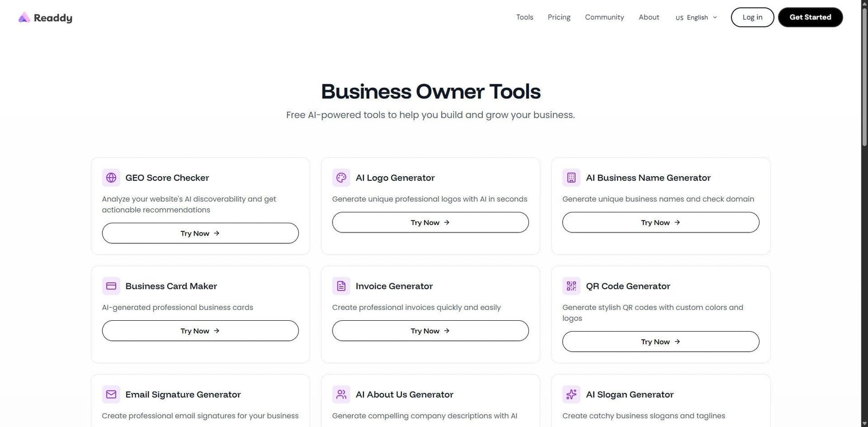Click 'Create professional invoices quickly and easily'
The image size is (868, 427).
[x=416, y=307]
